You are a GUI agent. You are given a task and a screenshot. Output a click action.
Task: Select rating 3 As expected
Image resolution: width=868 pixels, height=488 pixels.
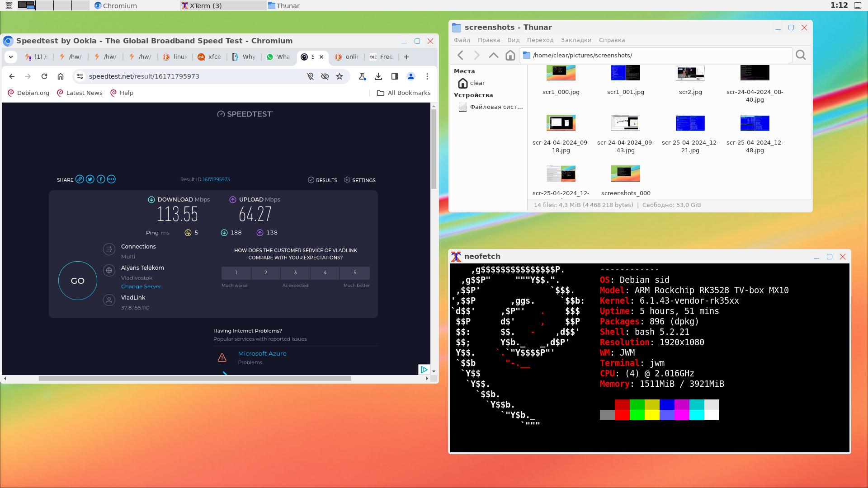[x=295, y=272]
